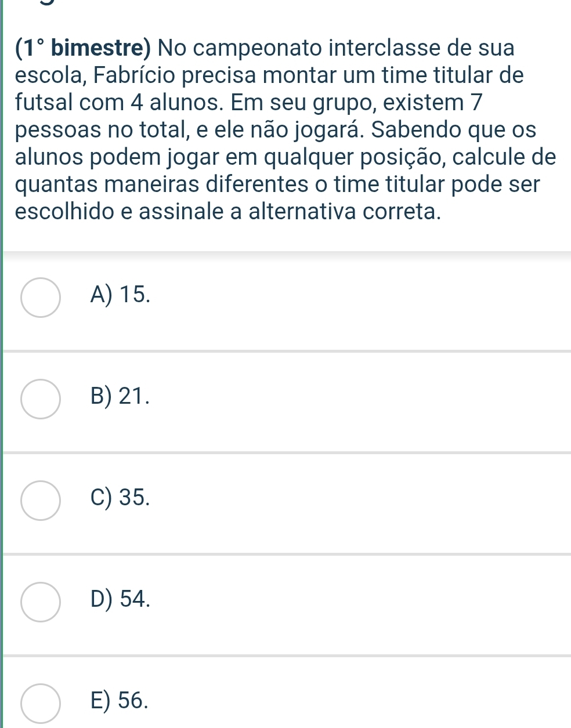Click the word "futsal" in the question
Viewport: 571px width, 728px height.
[45, 102]
